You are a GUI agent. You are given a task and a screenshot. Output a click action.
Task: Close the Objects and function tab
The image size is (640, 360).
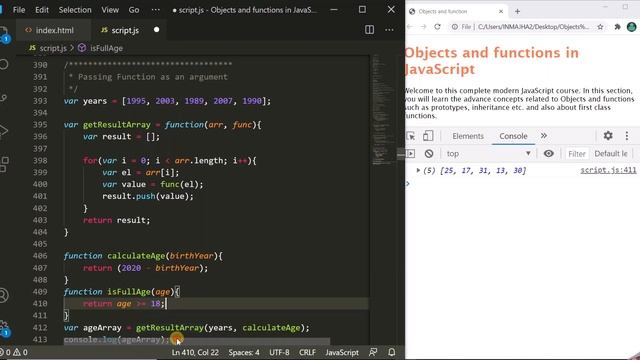point(501,11)
